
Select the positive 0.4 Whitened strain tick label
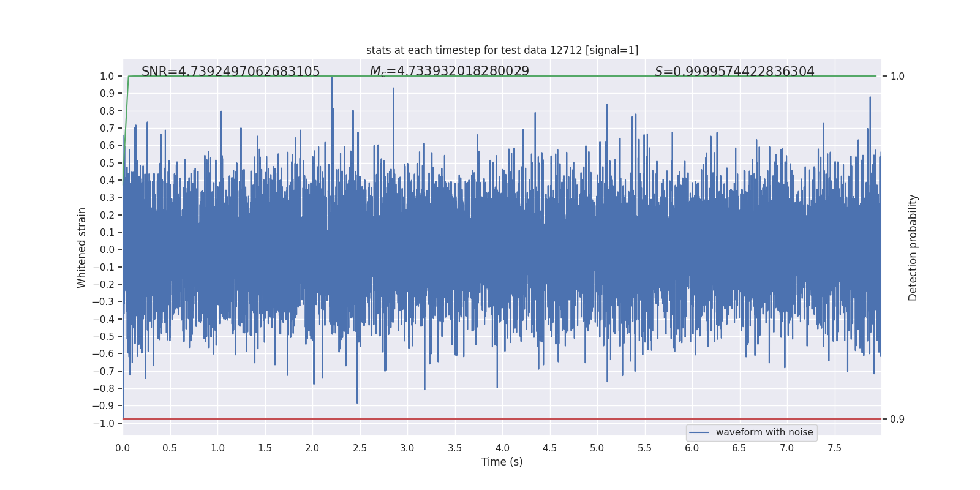pos(107,180)
